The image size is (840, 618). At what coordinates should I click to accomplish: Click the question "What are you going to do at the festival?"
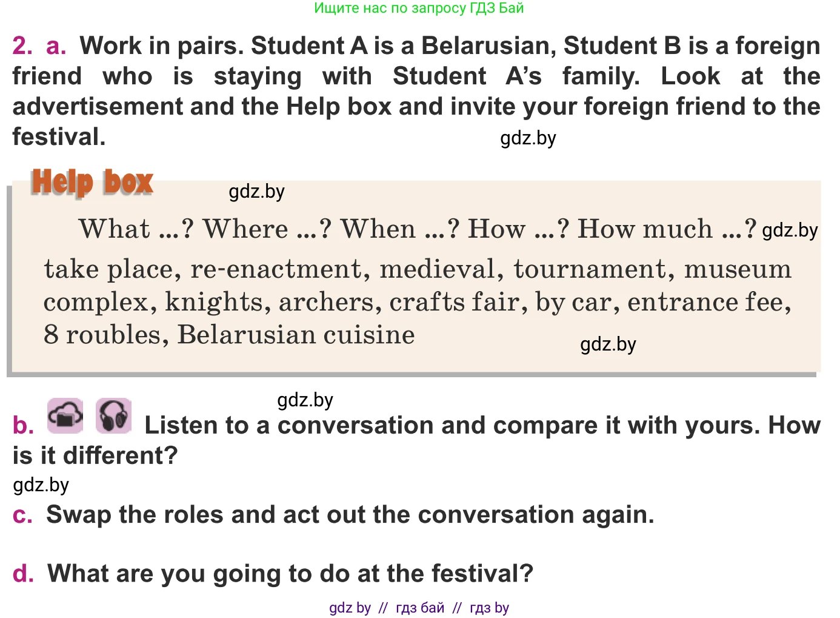coord(290,574)
